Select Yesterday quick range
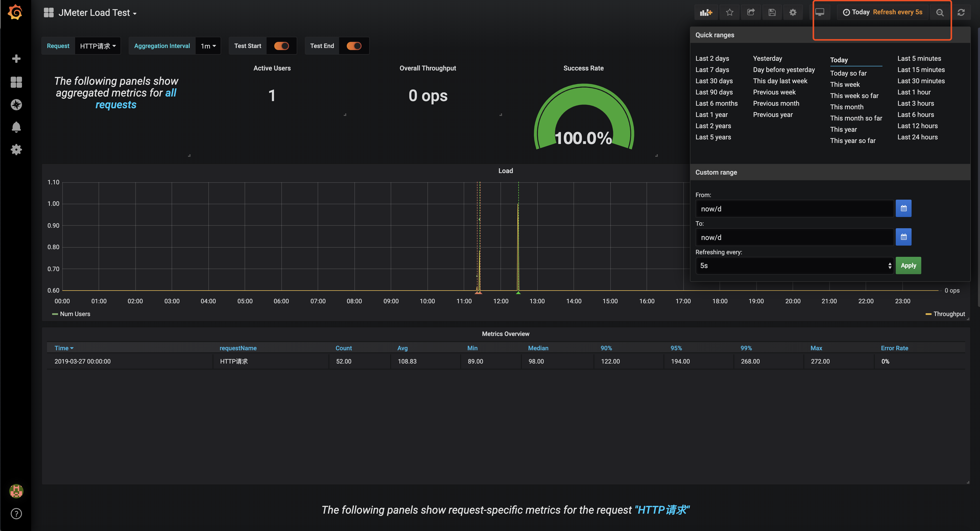 click(x=767, y=58)
